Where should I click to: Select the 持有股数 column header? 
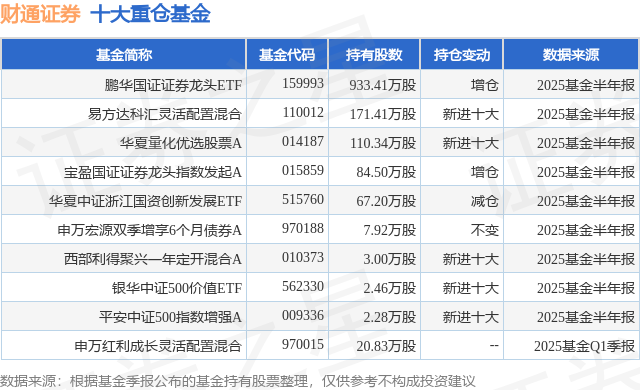point(374,55)
